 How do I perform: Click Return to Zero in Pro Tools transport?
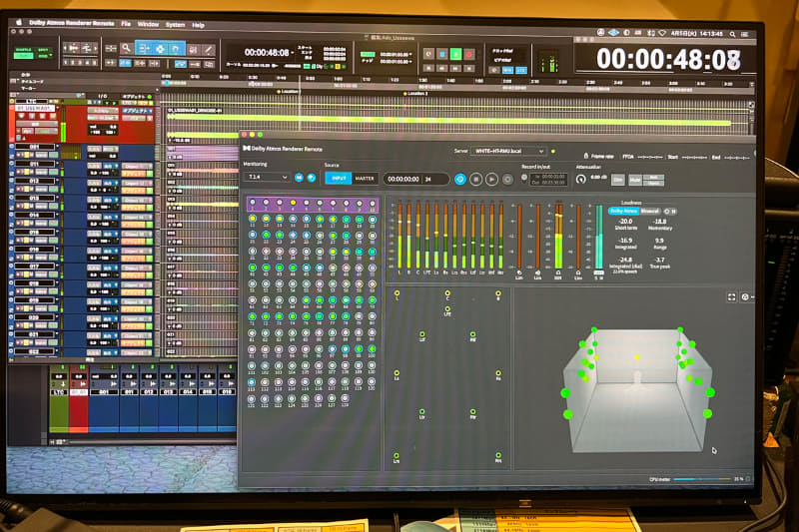pos(428,68)
